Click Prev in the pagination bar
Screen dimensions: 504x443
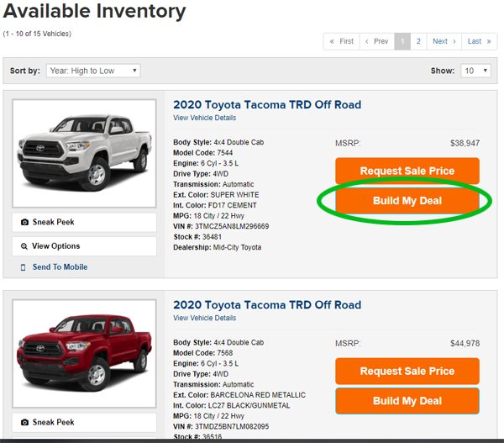tap(376, 41)
